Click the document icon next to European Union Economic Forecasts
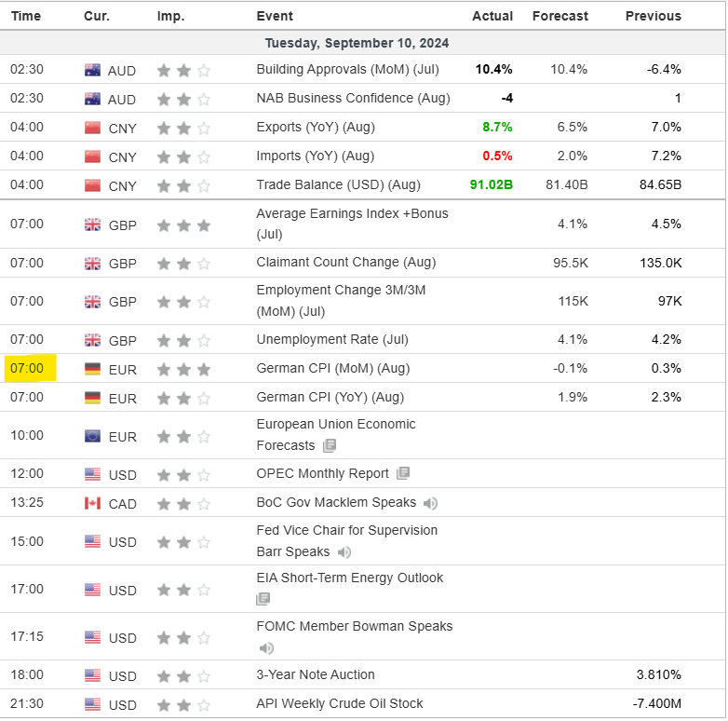The width and height of the screenshot is (728, 721). (330, 446)
